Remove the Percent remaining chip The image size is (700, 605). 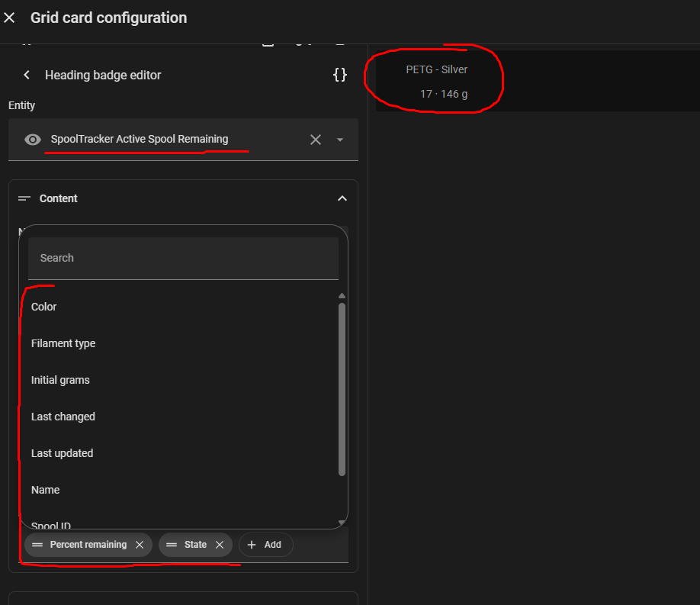point(140,545)
